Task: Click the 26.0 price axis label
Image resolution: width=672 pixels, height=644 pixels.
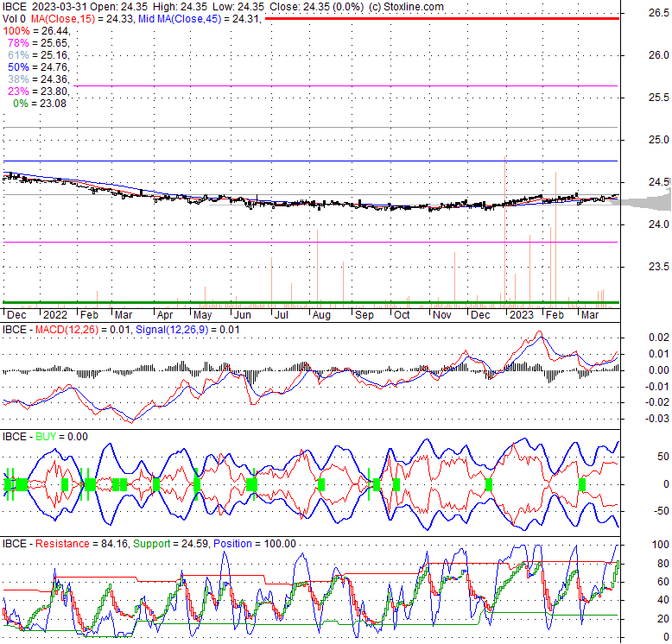Action: coord(659,55)
